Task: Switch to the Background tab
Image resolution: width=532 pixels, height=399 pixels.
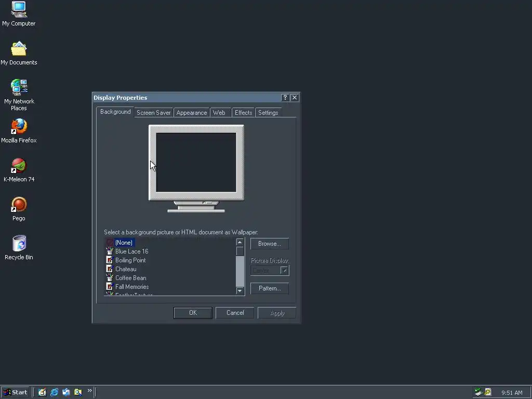Action: coord(115,112)
